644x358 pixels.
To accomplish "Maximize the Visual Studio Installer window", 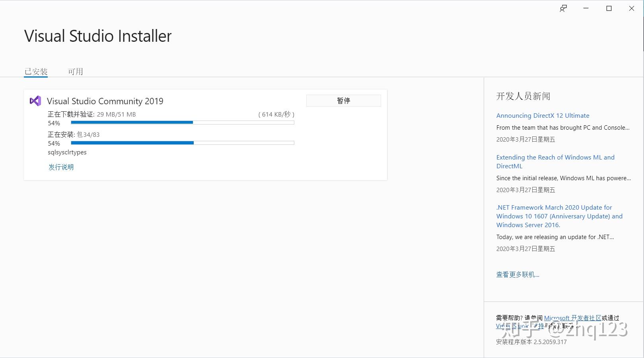I will 609,8.
